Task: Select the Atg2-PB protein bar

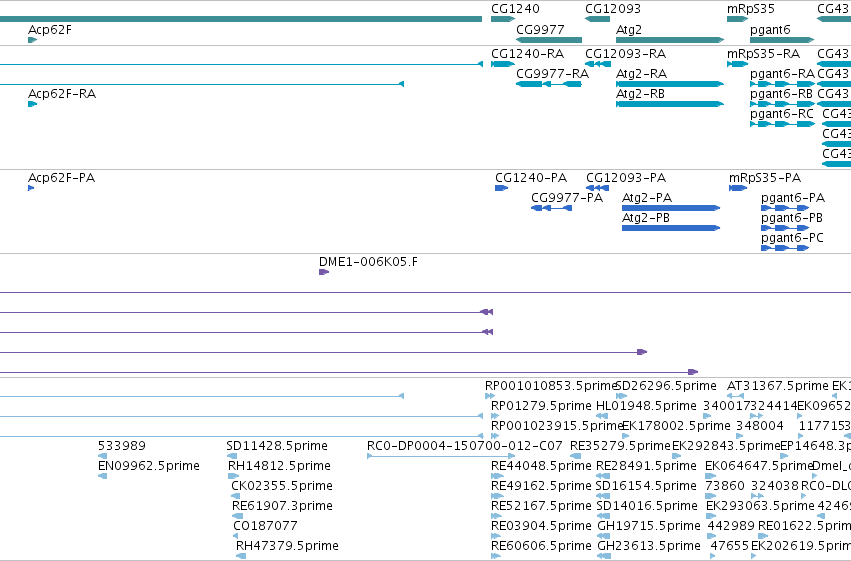Action: pyautogui.click(x=671, y=228)
